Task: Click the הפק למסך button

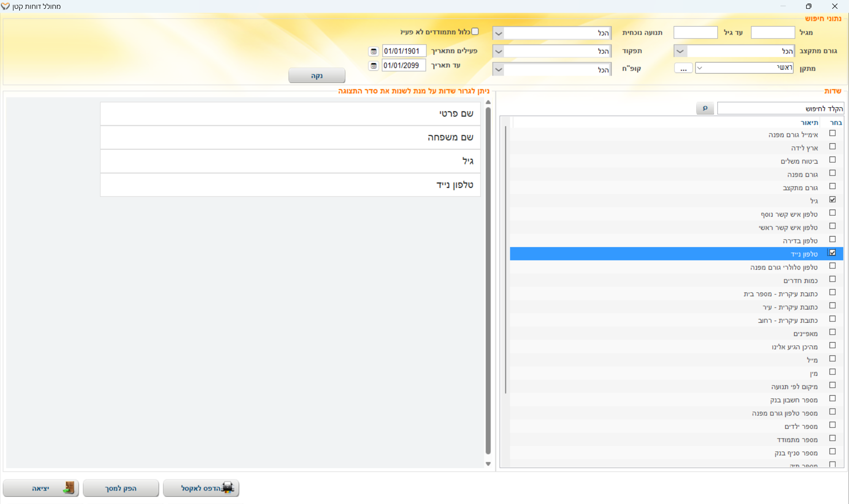Action: tap(121, 488)
